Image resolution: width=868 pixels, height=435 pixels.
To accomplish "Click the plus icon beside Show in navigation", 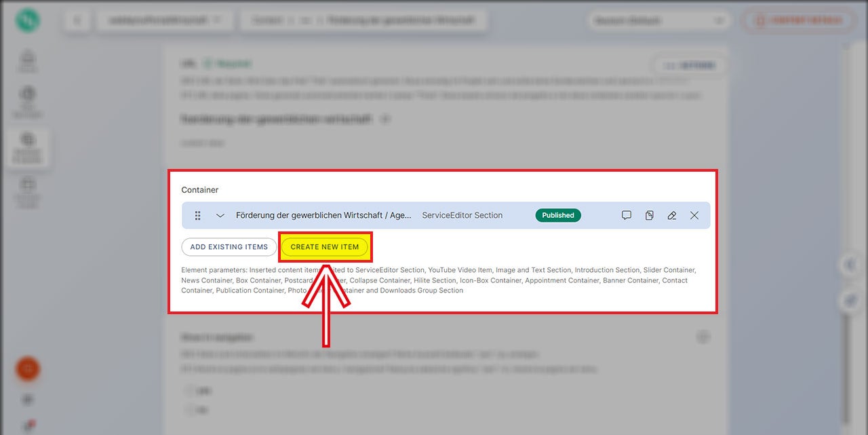I will (x=703, y=337).
